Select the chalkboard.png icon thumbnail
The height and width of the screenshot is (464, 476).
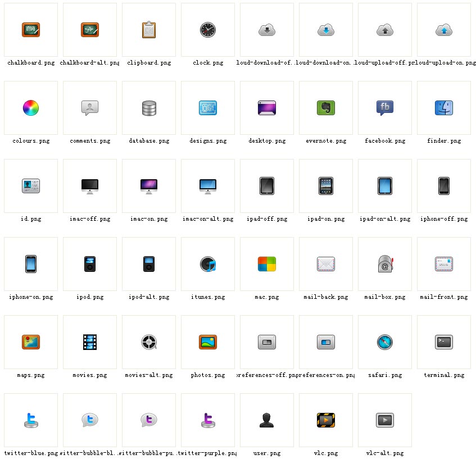(x=31, y=30)
